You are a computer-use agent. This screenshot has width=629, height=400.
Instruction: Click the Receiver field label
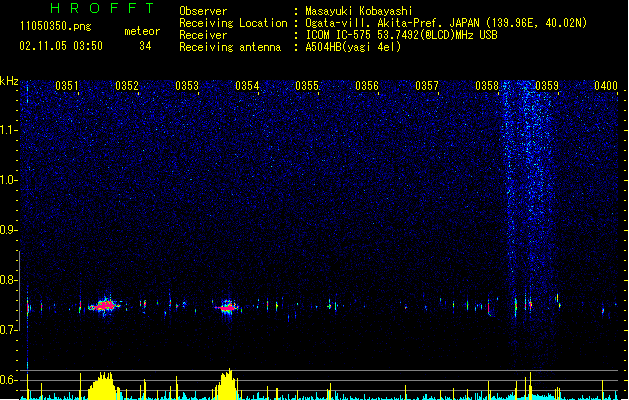(x=203, y=35)
